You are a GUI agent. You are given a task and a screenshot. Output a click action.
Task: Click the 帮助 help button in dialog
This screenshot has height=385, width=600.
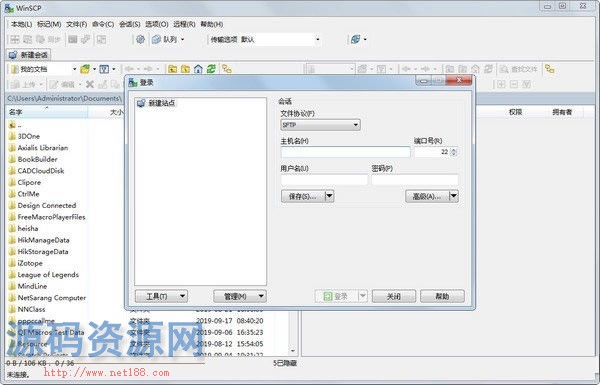tap(442, 296)
